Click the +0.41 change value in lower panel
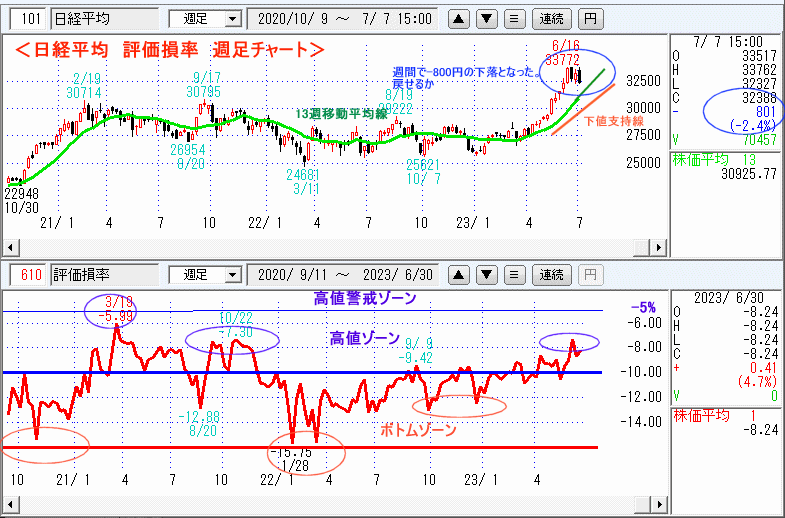The image size is (785, 518). 763,368
